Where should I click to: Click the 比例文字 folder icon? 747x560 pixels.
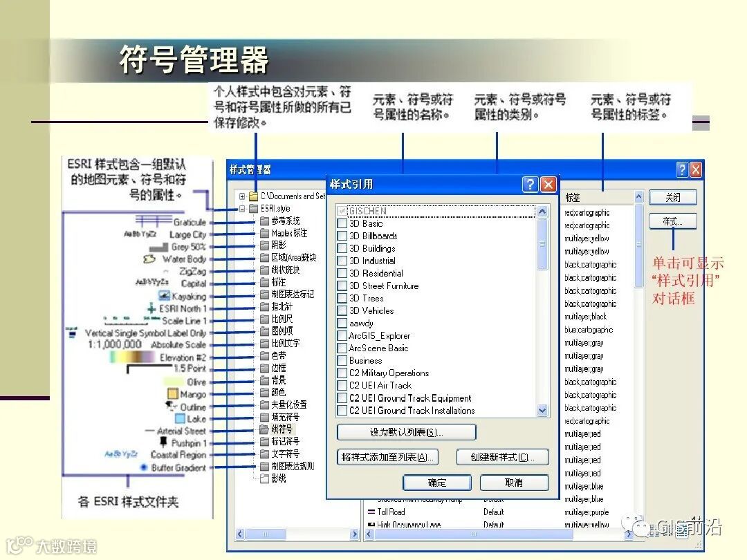coord(264,344)
